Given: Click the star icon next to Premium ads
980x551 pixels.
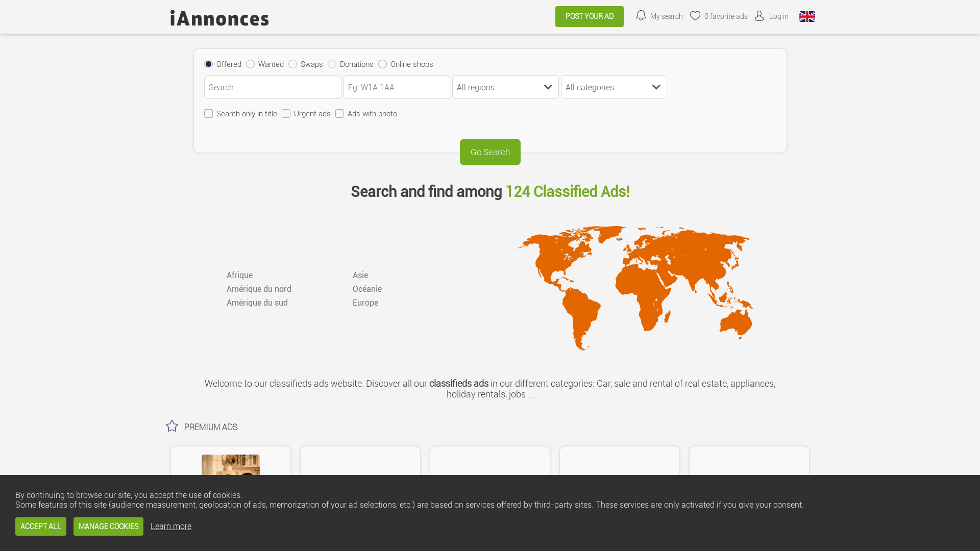Looking at the screenshot, I should [172, 426].
